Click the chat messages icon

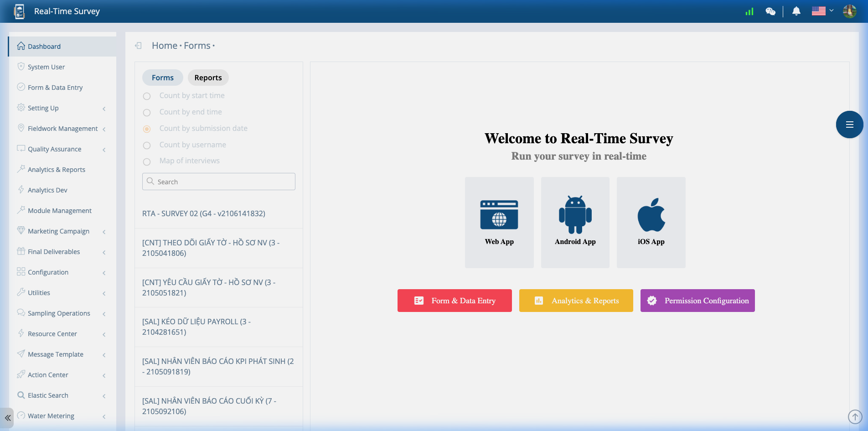tap(770, 11)
